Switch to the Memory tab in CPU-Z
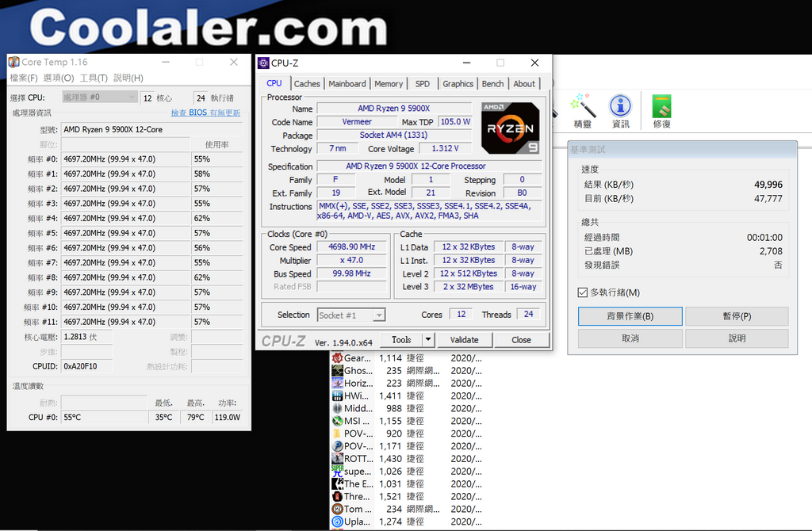The width and height of the screenshot is (812, 531). [x=389, y=84]
